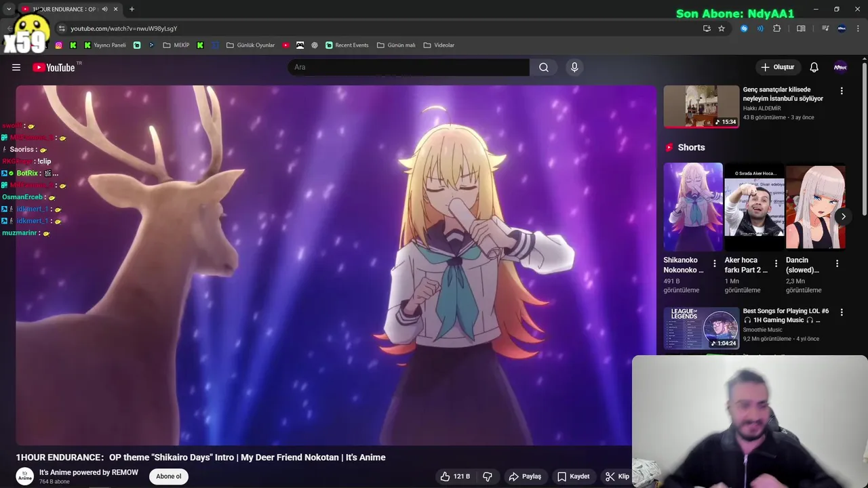Open the Chrome extensions puzzle icon
This screenshot has width=868, height=488.
click(777, 28)
